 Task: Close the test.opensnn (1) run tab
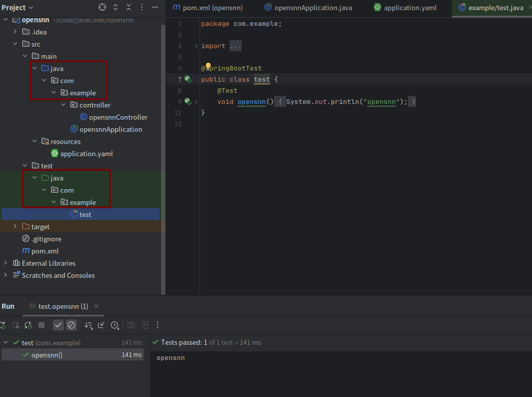[96, 306]
